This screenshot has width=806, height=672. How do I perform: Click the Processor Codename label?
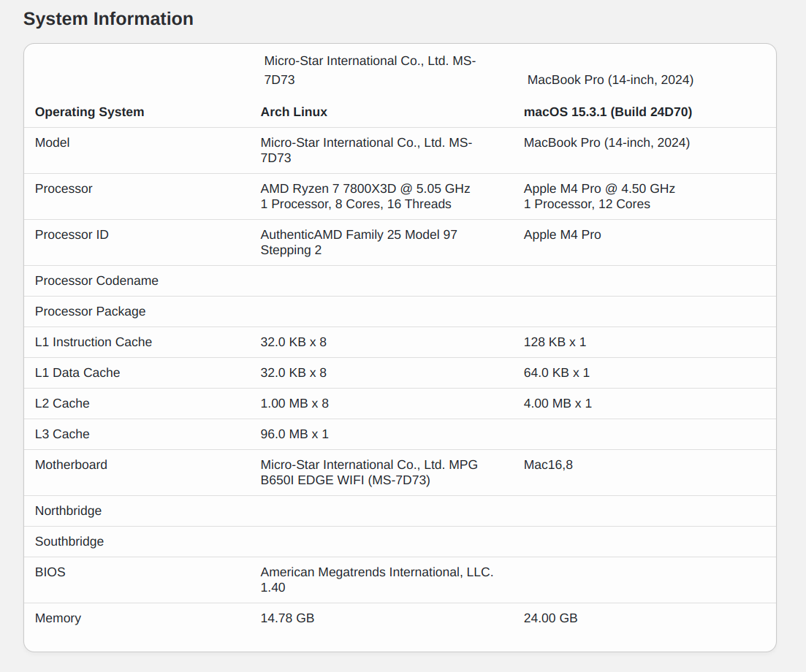tap(96, 280)
